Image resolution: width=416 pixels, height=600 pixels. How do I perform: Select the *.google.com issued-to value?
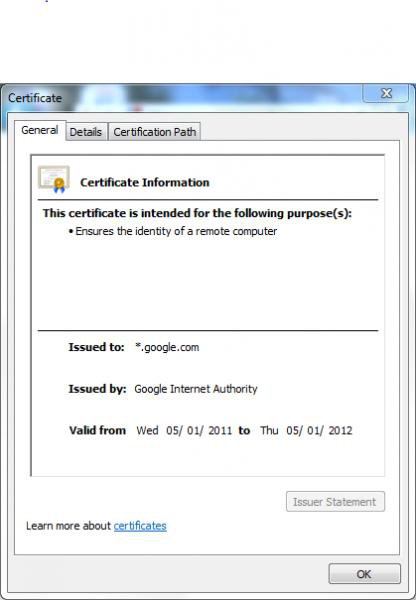[167, 347]
